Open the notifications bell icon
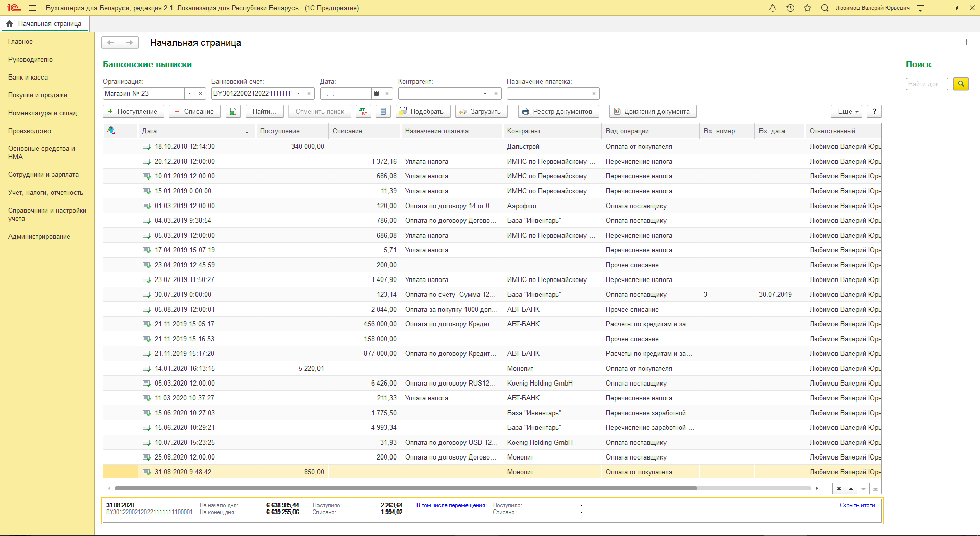Viewport: 980px width, 536px height. pyautogui.click(x=772, y=8)
